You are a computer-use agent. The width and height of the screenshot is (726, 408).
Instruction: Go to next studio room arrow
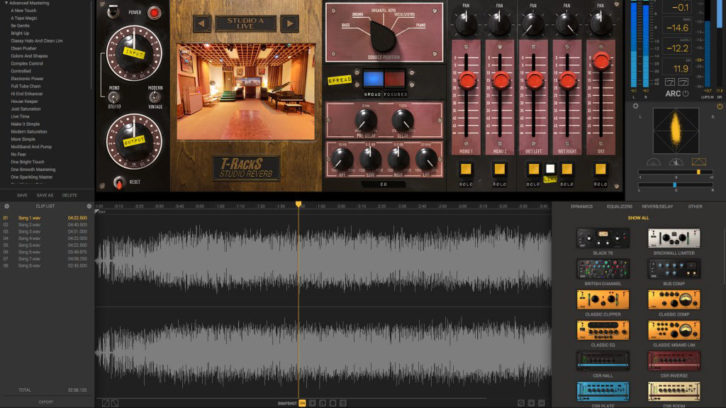click(x=289, y=24)
